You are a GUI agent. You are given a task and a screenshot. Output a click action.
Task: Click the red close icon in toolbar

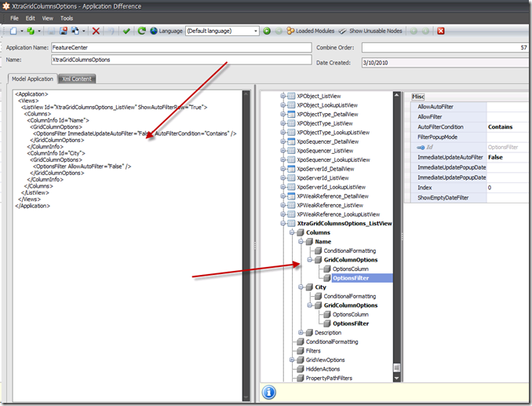441,31
